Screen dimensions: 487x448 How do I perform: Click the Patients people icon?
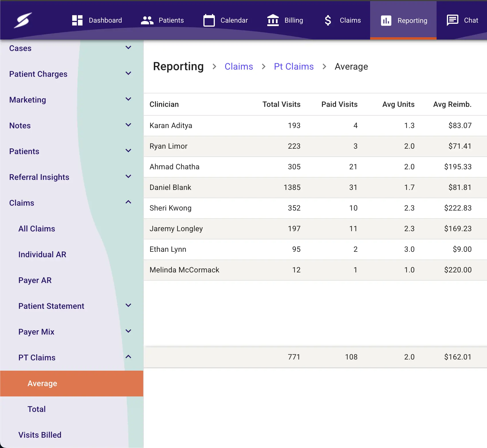pos(147,20)
